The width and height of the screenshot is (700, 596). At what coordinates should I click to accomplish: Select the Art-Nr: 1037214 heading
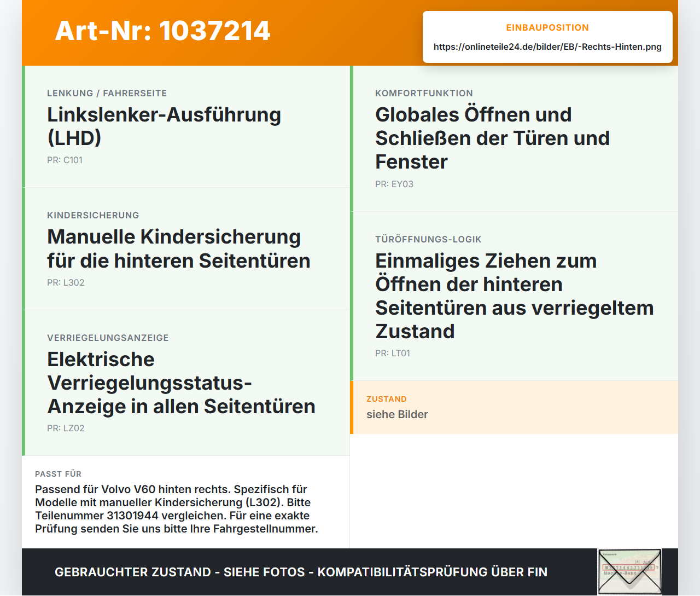click(162, 31)
